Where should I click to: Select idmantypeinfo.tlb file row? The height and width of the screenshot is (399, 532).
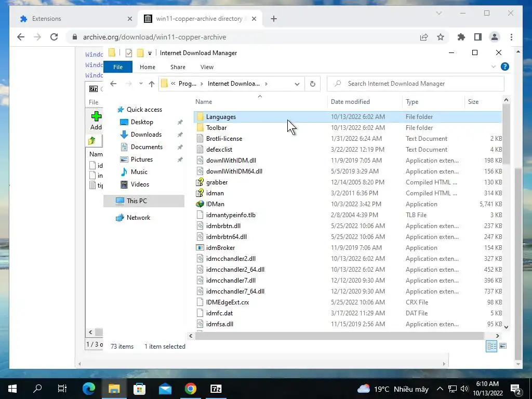point(348,215)
